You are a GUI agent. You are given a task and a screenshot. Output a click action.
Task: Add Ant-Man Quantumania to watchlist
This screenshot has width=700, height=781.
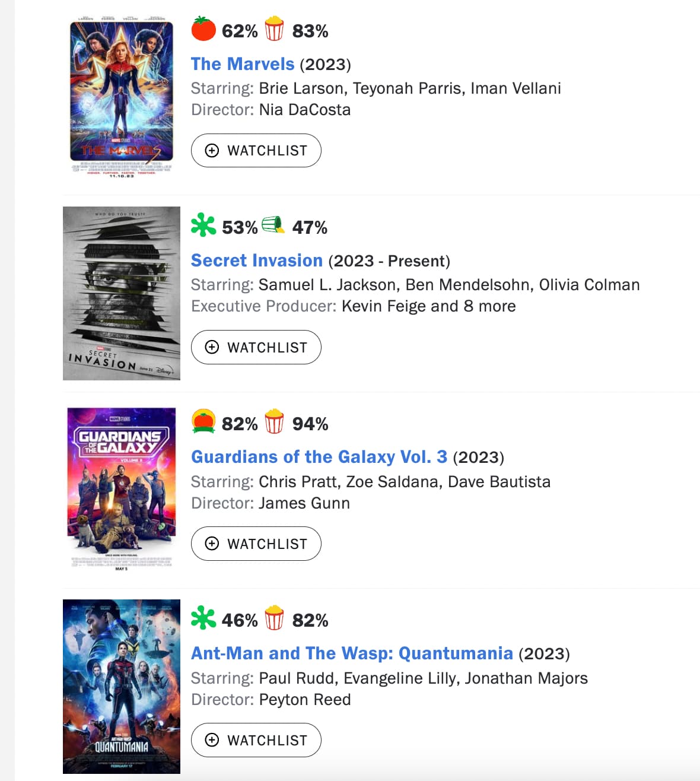pos(256,740)
